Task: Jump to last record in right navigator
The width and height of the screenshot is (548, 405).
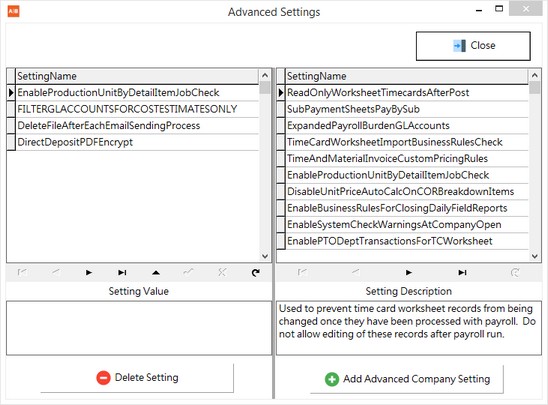Action: (462, 272)
